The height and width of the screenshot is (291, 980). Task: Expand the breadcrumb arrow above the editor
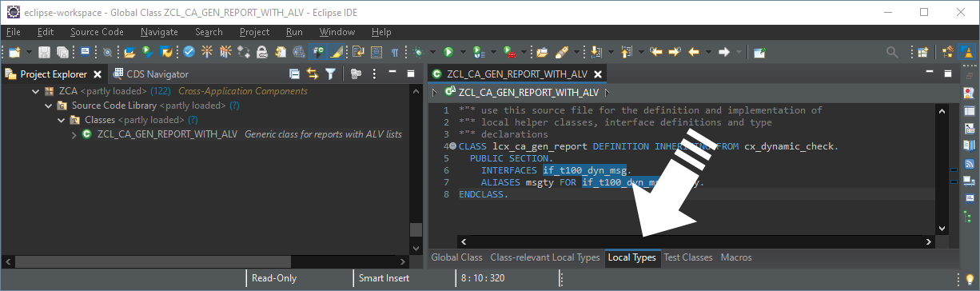[x=434, y=92]
